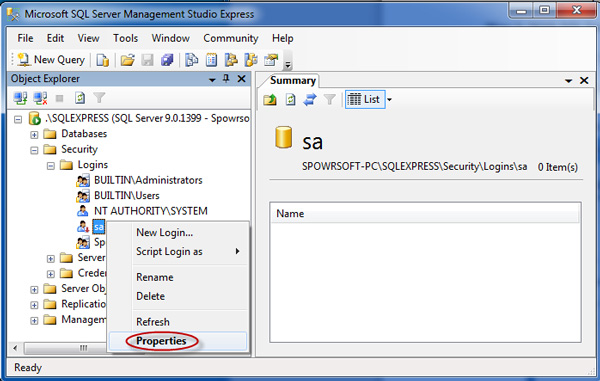Open the Tools menu
This screenshot has width=600, height=381.
tap(126, 38)
